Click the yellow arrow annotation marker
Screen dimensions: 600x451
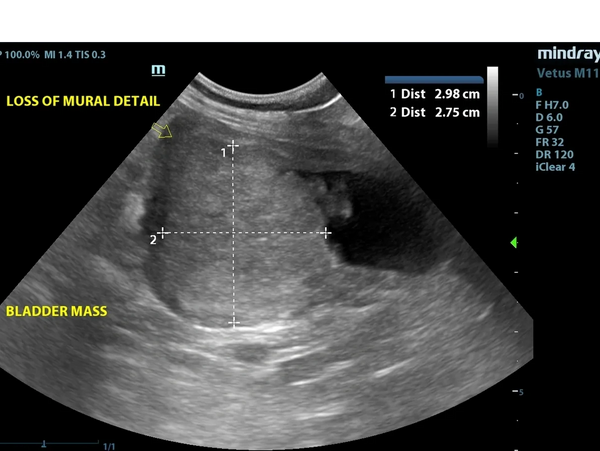tap(162, 130)
